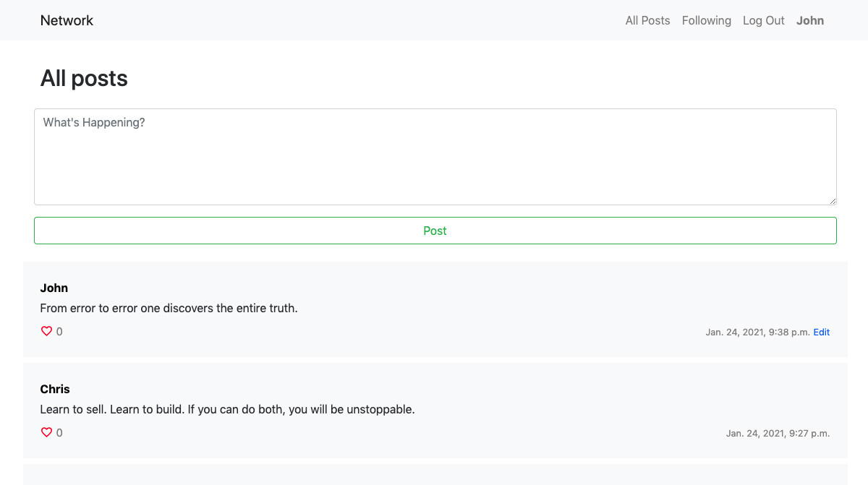Like John's post with the heart icon
868x485 pixels.
click(46, 332)
